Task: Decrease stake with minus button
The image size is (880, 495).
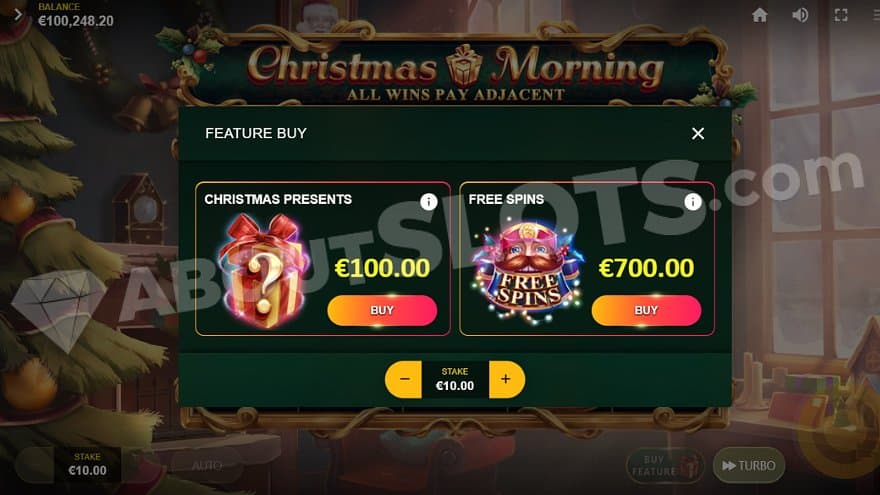Action: pos(404,379)
